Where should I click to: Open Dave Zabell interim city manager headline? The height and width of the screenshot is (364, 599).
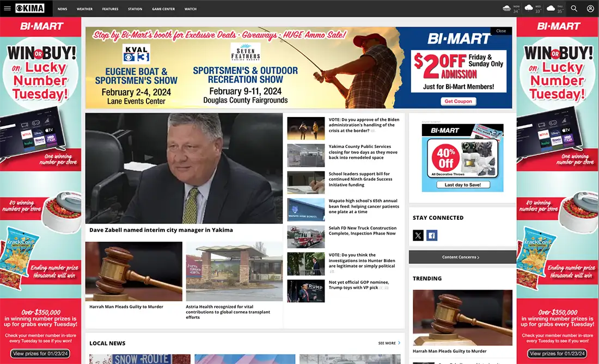pyautogui.click(x=161, y=230)
